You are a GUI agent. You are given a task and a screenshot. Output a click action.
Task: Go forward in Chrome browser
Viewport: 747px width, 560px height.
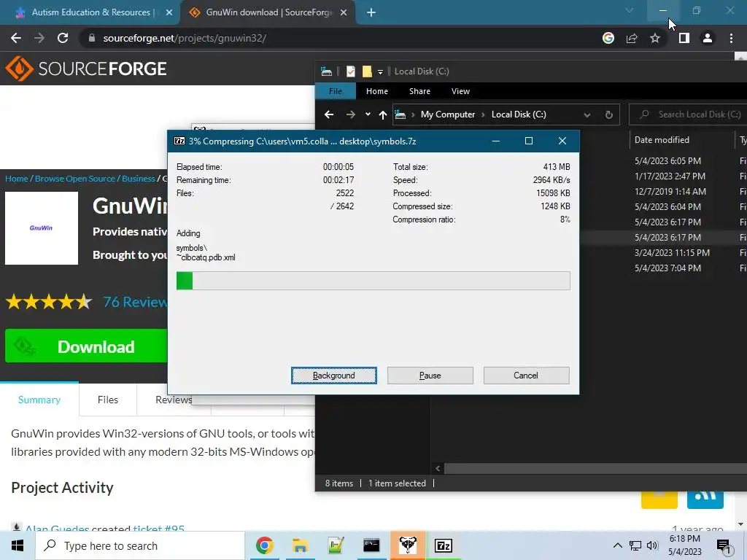pos(39,38)
